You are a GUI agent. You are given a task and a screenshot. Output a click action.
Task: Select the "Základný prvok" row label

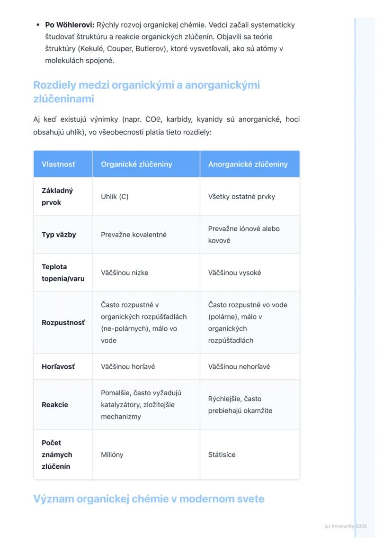57,197
